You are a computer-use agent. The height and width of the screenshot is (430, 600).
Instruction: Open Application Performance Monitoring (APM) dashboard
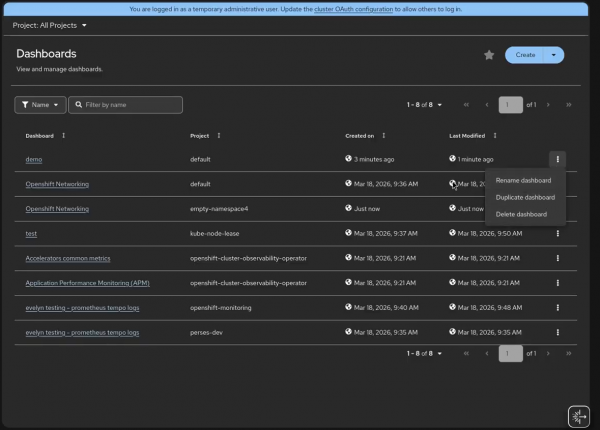pos(87,283)
